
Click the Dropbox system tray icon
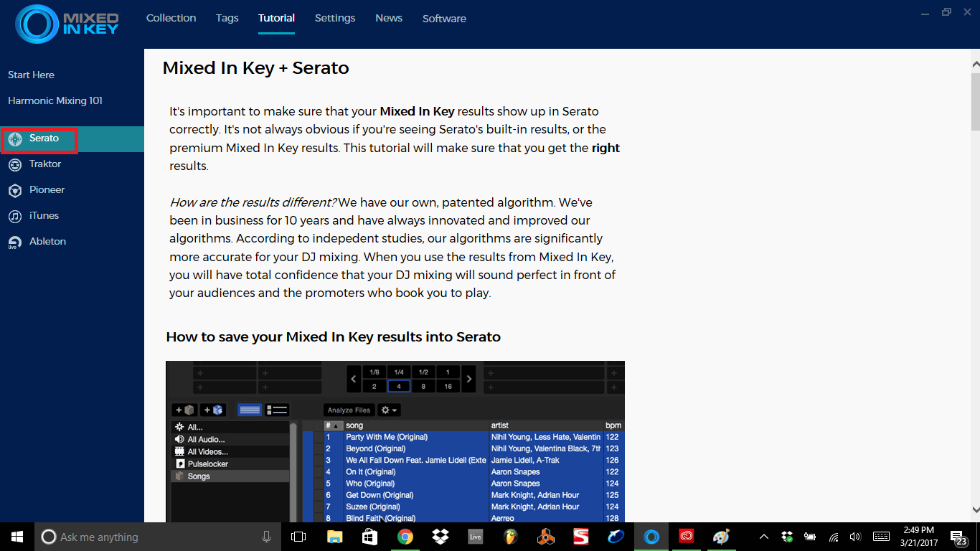787,537
